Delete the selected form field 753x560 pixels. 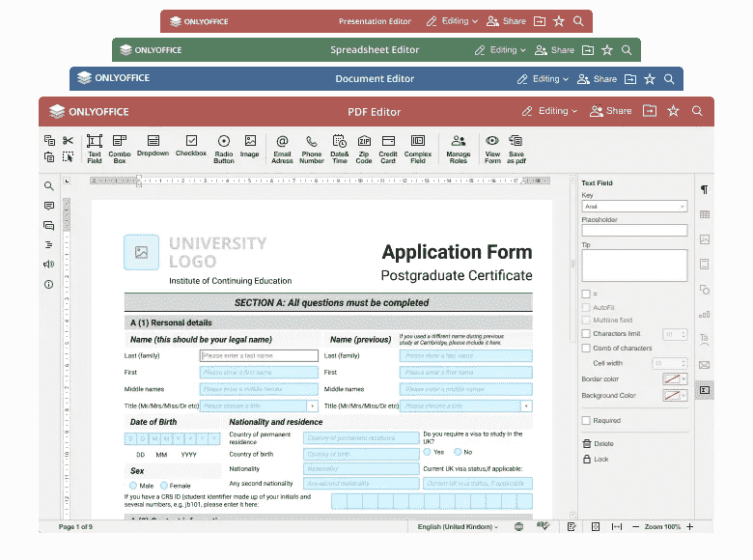pyautogui.click(x=599, y=443)
